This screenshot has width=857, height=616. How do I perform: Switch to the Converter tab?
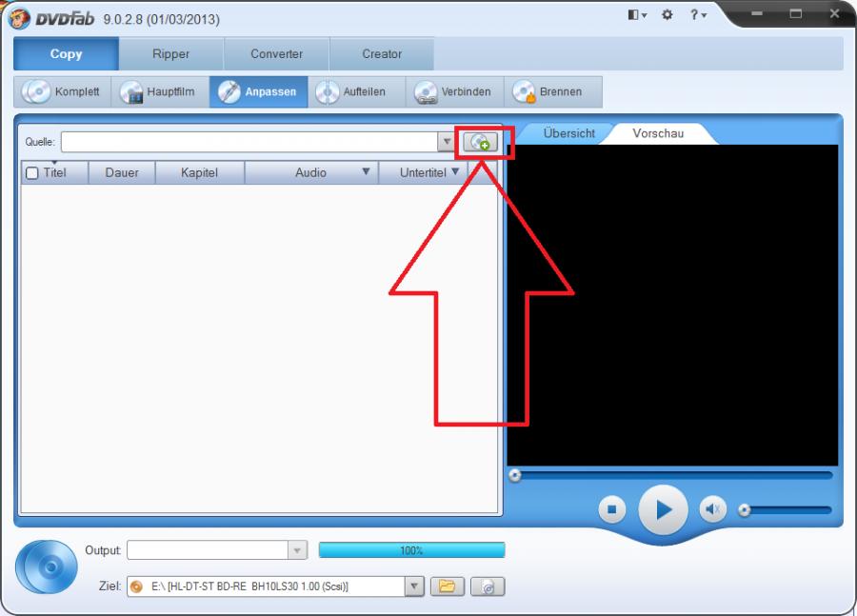click(x=276, y=53)
